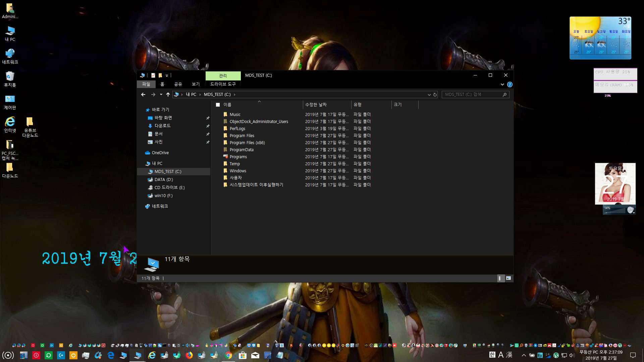This screenshot has width=644, height=362.
Task: Switch to details view in status bar
Action: click(500, 278)
